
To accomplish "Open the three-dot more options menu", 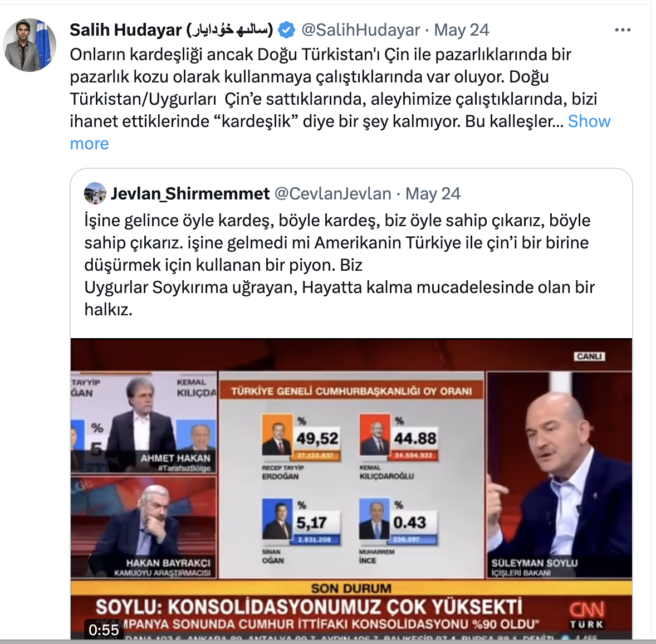I will click(623, 30).
